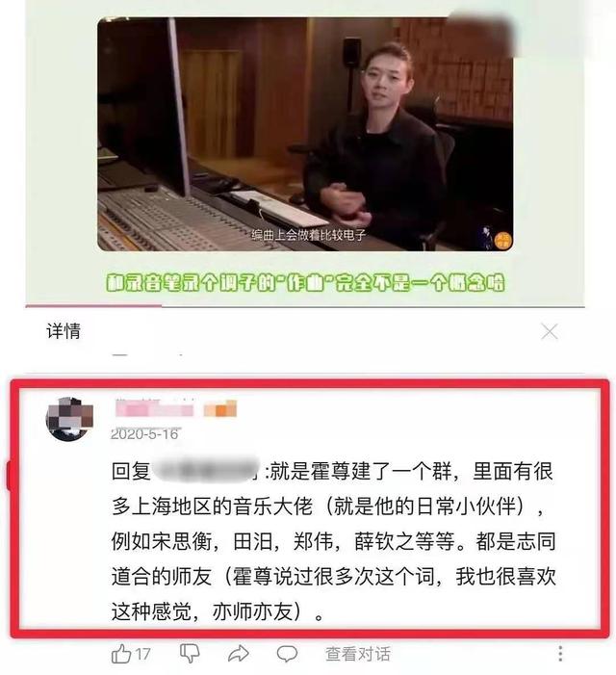Screen dimensions: 616x675
Task: Open the orange badge beside username
Action: [x=220, y=408]
